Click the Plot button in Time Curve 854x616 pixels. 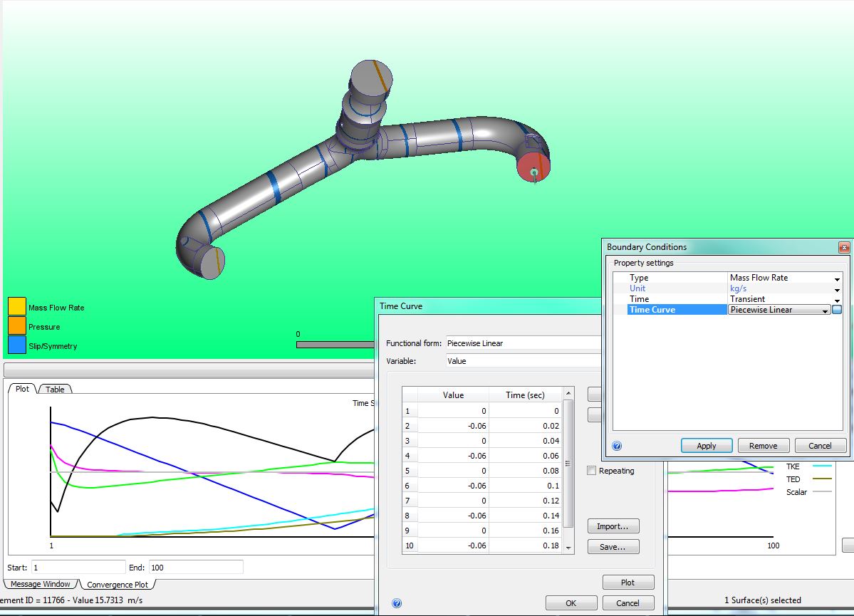point(628,583)
